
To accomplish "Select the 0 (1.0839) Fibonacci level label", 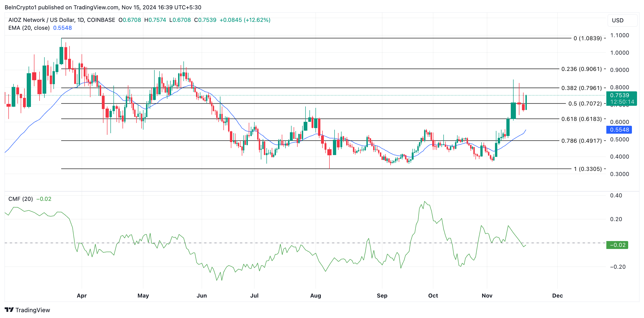I will [588, 38].
